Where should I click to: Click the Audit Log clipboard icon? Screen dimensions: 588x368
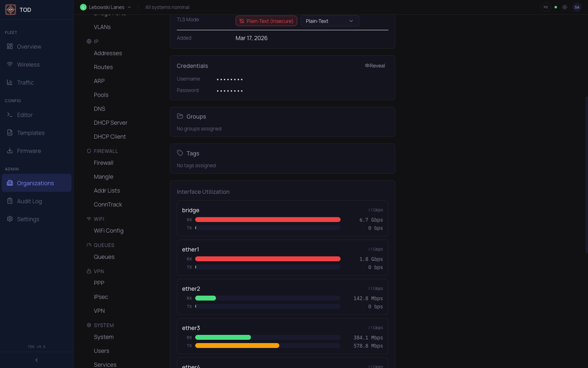point(10,201)
